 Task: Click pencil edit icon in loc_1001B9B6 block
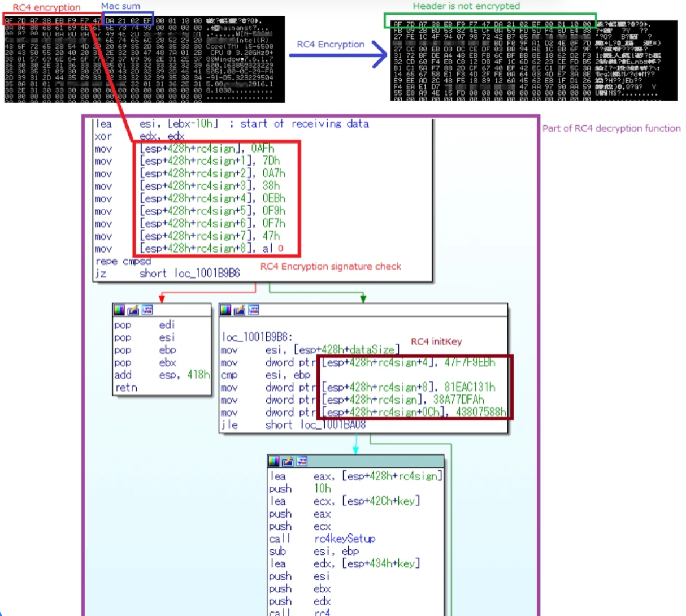[x=239, y=310]
